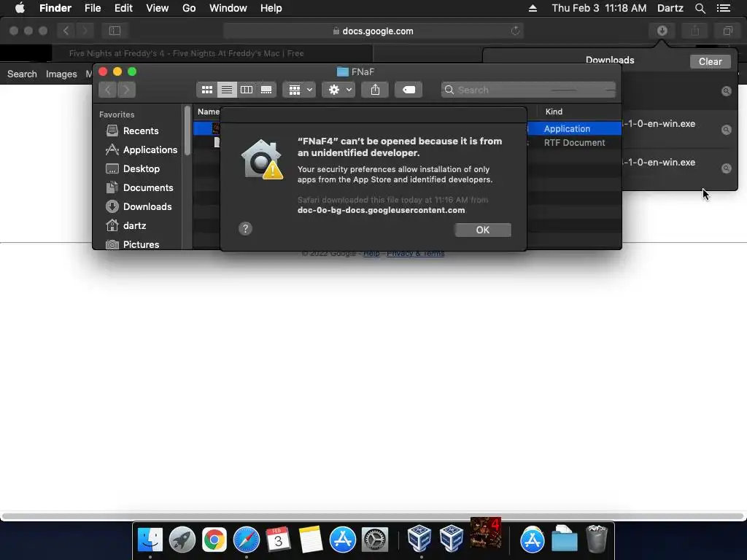
Task: Open Desktop in Finder sidebar
Action: tap(133, 168)
